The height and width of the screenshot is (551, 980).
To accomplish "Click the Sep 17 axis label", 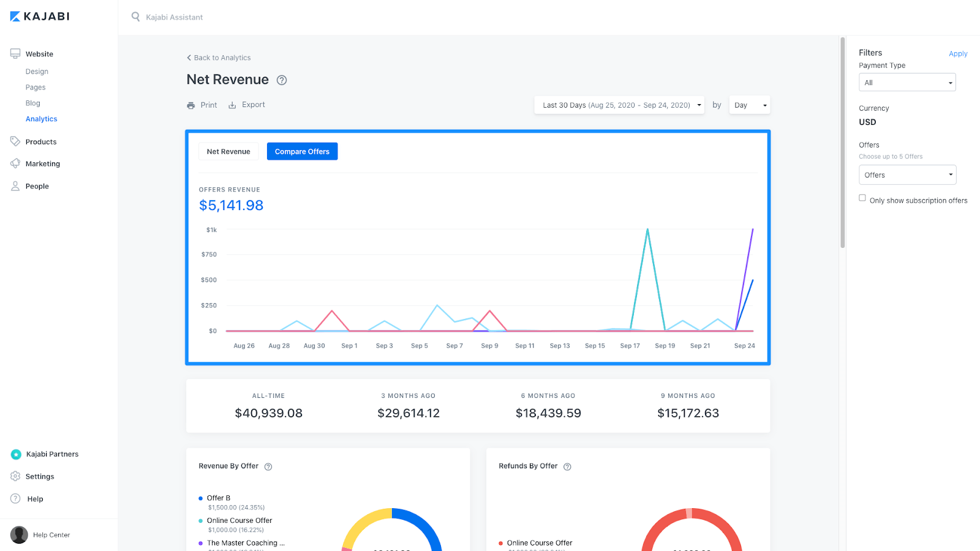I will (630, 346).
